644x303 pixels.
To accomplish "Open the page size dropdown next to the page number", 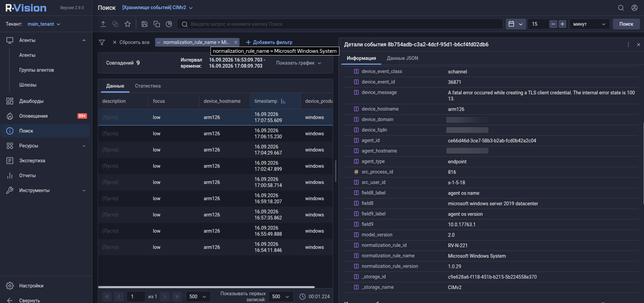I will (198, 297).
